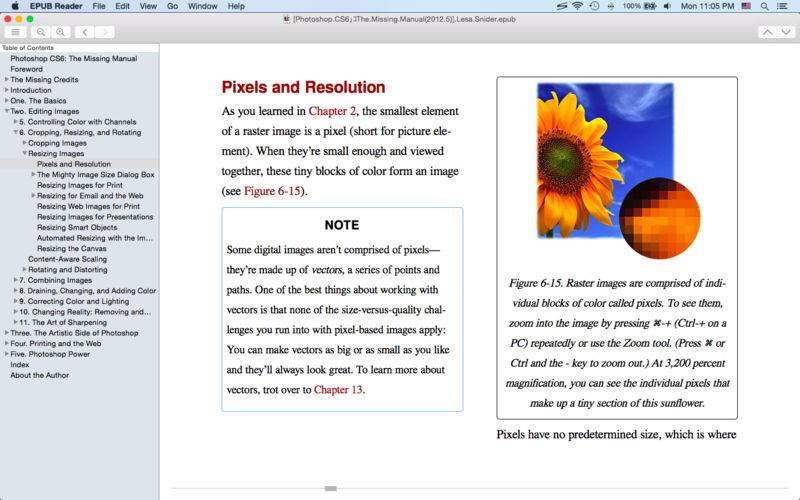Follow the Chapter 2 link in the text

pyautogui.click(x=332, y=111)
